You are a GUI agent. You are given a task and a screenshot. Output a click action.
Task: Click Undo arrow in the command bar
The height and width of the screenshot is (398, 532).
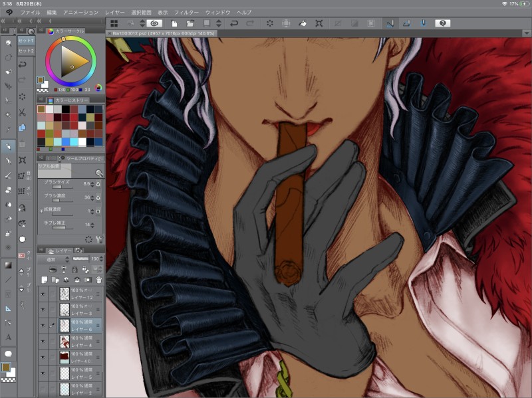[x=234, y=23]
